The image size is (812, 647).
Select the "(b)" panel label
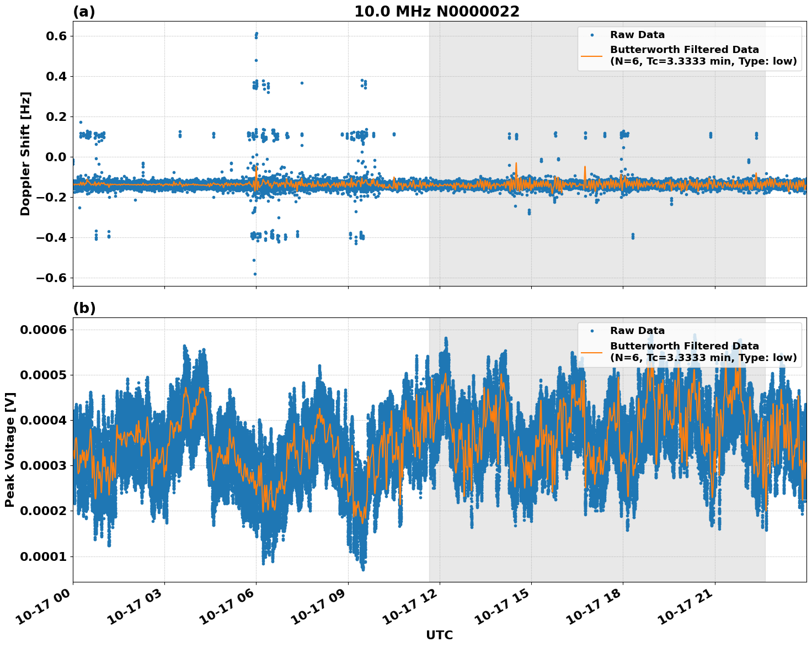click(84, 308)
